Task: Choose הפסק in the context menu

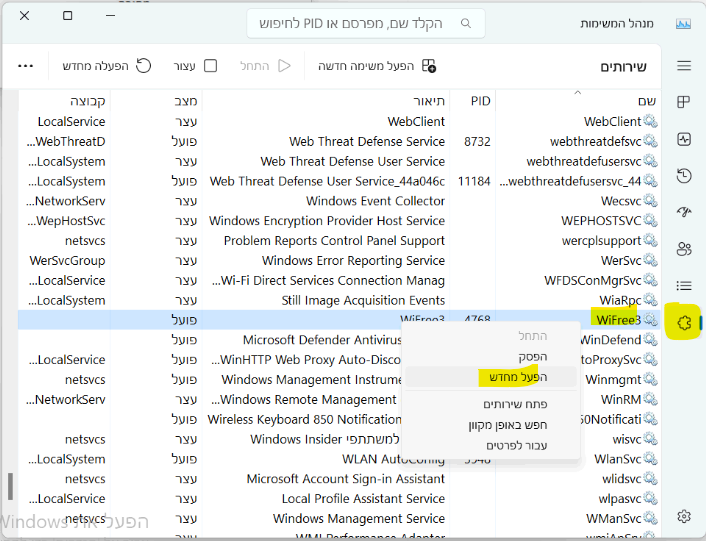Action: [531, 357]
